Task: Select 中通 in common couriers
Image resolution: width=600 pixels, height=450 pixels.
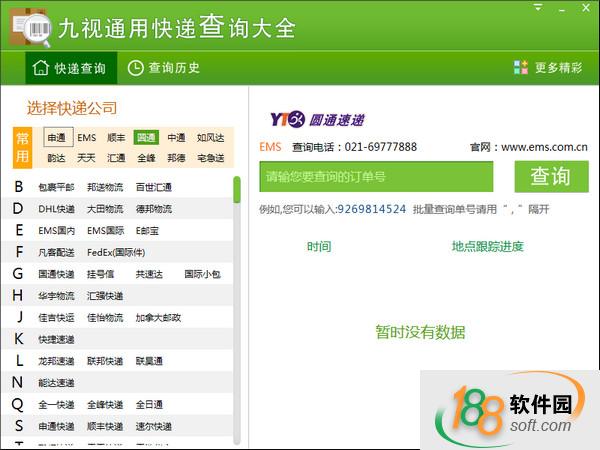Action: (176, 137)
